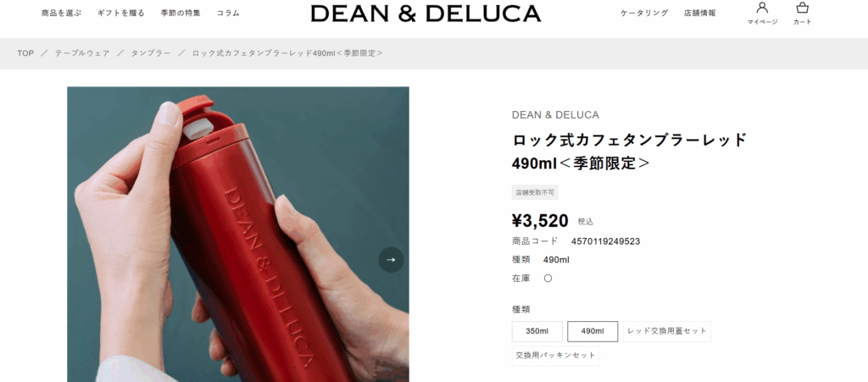Image resolution: width=868 pixels, height=382 pixels.
Task: Open the コラム menu
Action: click(x=228, y=13)
